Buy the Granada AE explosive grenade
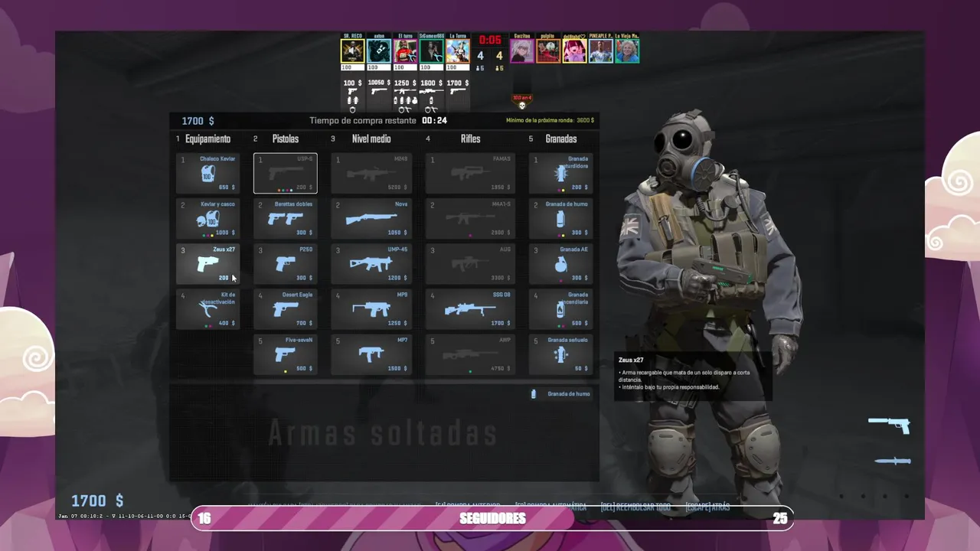Screen dimensions: 980x551 click(x=561, y=264)
